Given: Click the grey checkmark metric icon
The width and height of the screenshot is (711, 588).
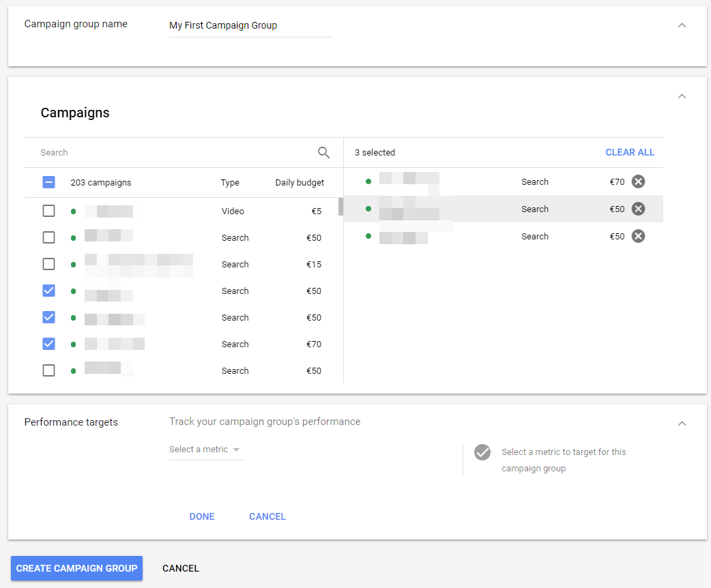Looking at the screenshot, I should [x=482, y=452].
